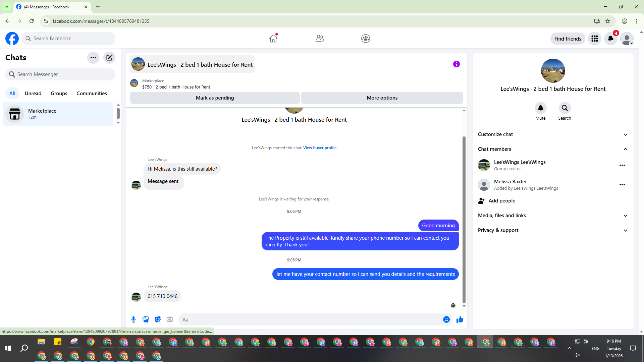Open the Facebook menu grid icon
The height and width of the screenshot is (362, 644).
point(595,39)
